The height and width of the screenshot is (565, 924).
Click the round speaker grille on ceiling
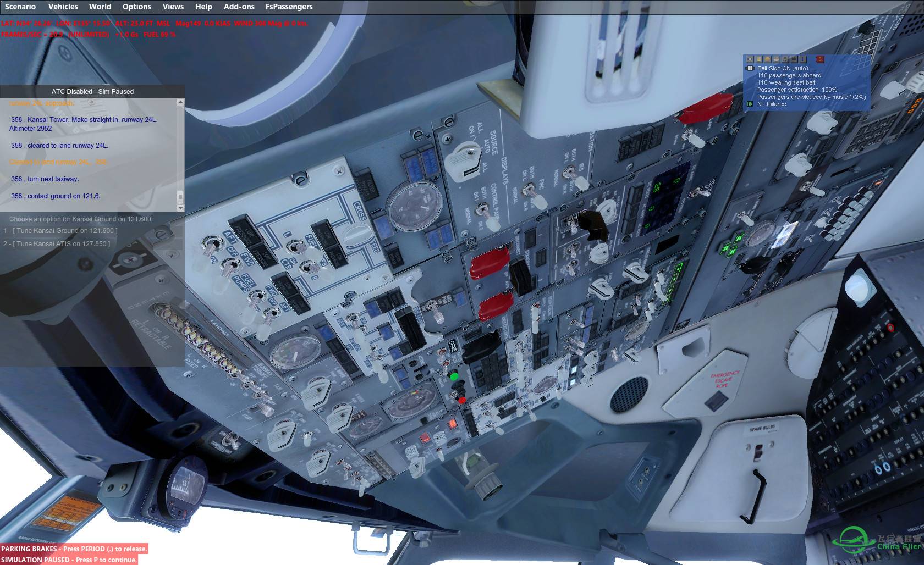(x=629, y=394)
